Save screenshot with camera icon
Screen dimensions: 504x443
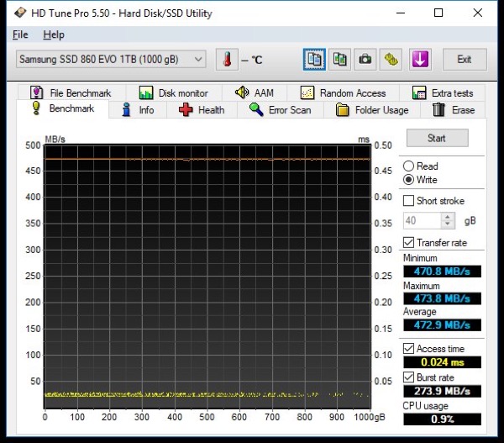[365, 60]
